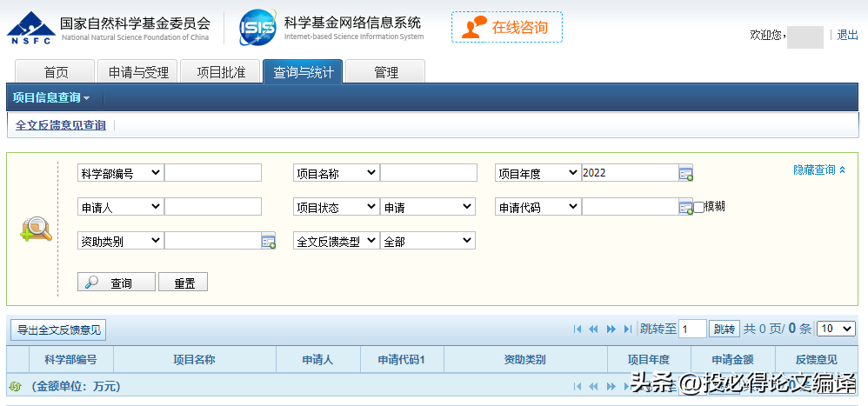Open the status value dropdown showing 申请
The height and width of the screenshot is (406, 868).
(x=427, y=207)
